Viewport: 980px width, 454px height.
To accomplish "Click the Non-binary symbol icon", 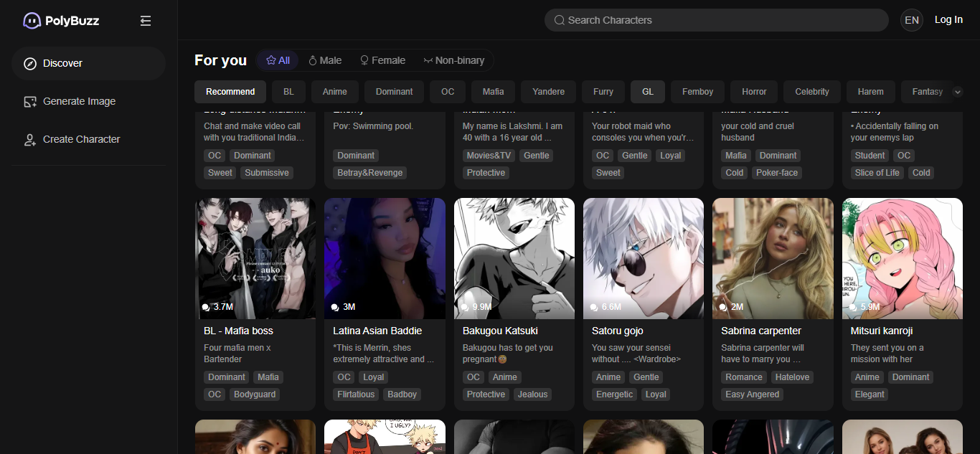I will point(428,60).
